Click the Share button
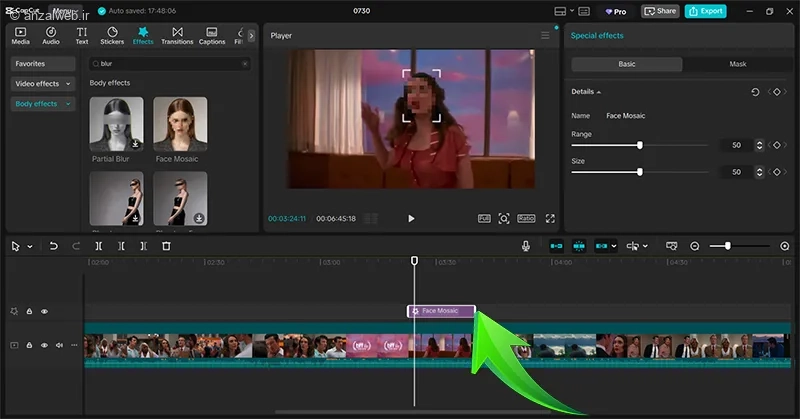 tap(659, 11)
